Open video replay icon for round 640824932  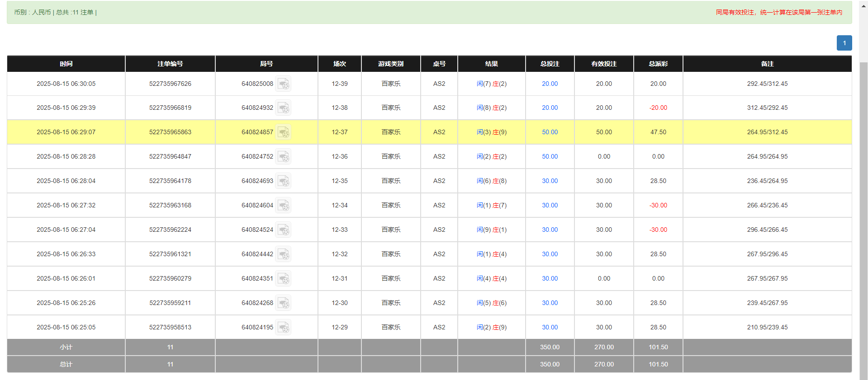283,108
